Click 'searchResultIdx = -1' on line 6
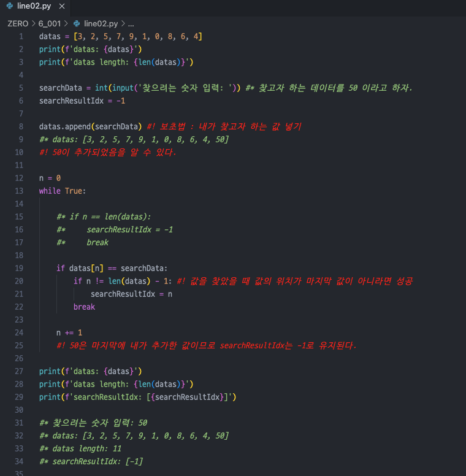 click(82, 101)
